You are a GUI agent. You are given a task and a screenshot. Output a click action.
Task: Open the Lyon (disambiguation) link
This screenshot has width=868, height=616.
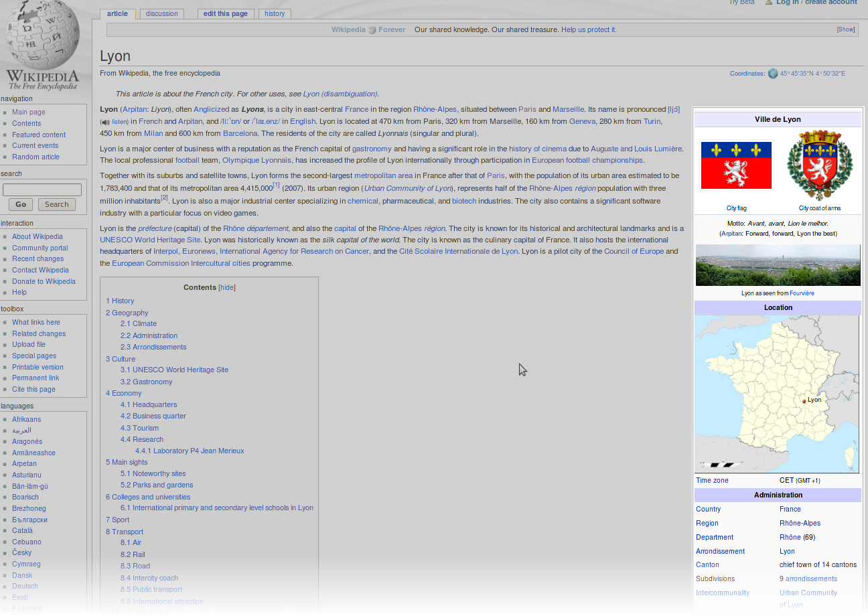click(340, 94)
